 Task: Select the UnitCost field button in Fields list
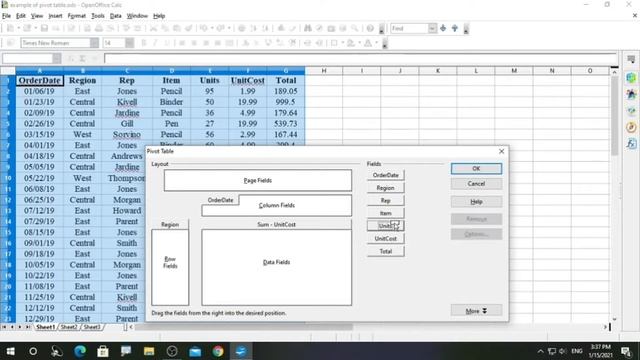386,239
